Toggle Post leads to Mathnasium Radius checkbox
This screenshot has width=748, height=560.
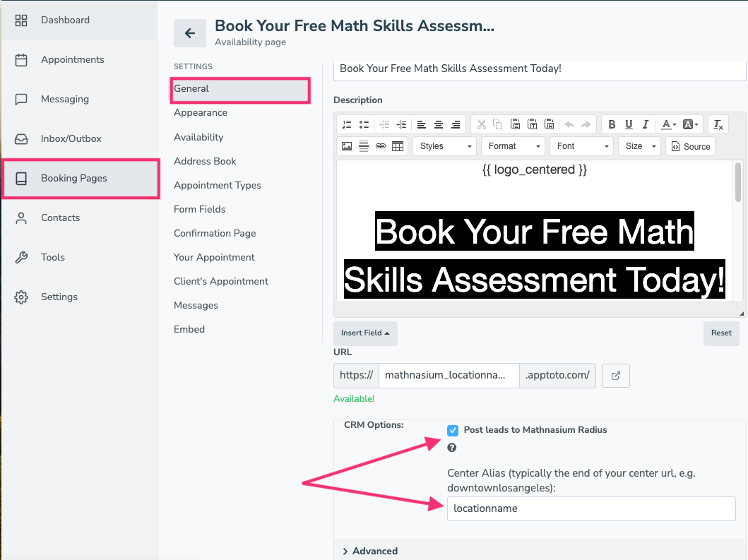tap(453, 430)
